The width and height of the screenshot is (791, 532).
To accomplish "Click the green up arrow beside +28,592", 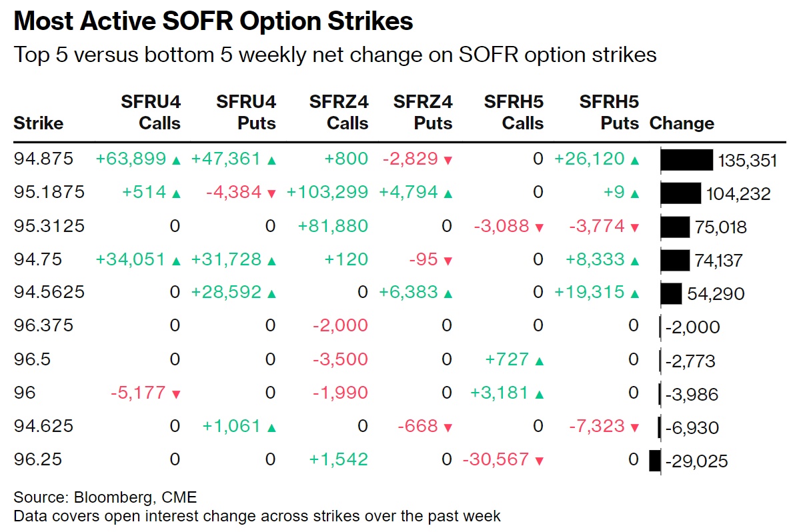I will click(271, 293).
